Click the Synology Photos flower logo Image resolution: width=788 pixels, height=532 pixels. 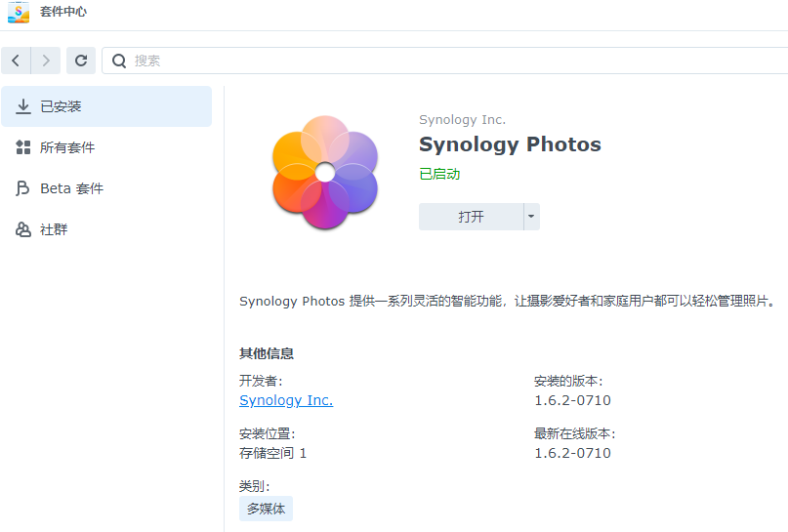point(325,173)
